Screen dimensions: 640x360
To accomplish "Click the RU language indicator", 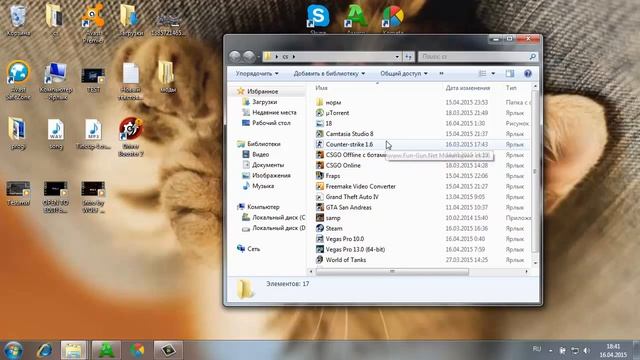I will tap(537, 349).
